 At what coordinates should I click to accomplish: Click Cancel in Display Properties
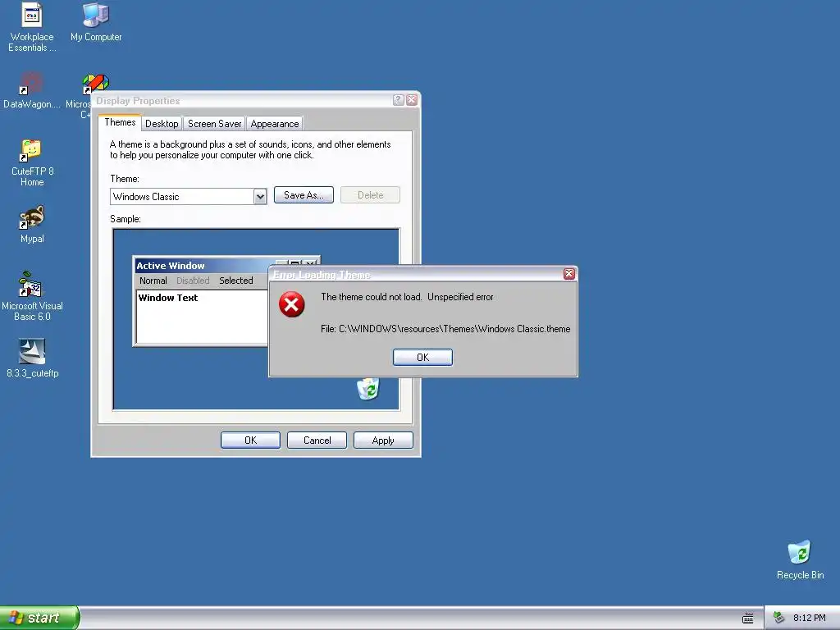pos(317,441)
